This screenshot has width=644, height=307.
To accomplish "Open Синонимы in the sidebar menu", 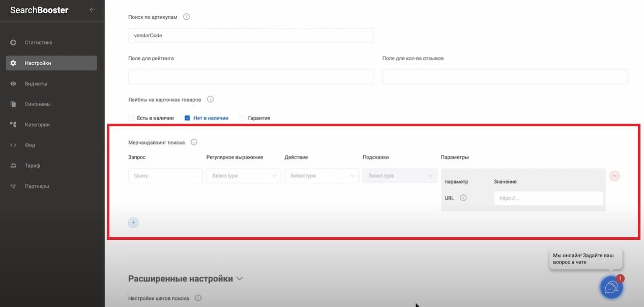I will pos(38,104).
